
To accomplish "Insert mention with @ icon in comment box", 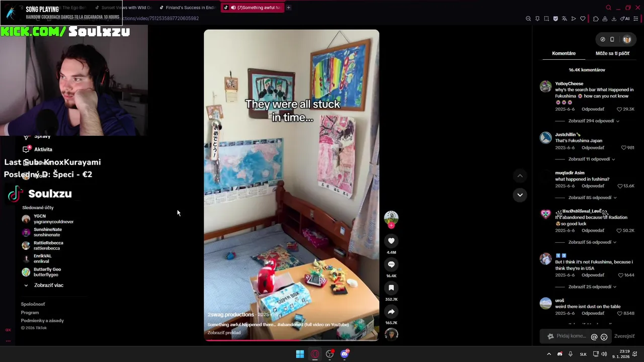I will (x=594, y=337).
